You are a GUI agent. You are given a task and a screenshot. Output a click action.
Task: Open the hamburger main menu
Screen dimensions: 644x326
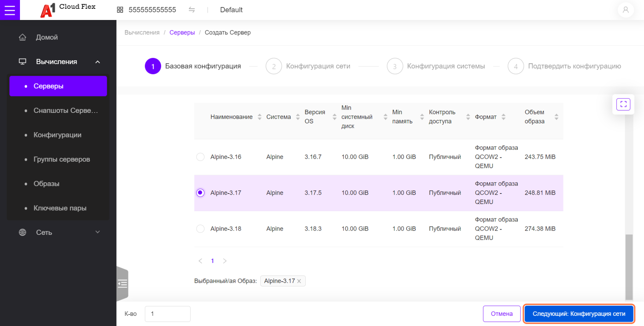click(x=10, y=10)
